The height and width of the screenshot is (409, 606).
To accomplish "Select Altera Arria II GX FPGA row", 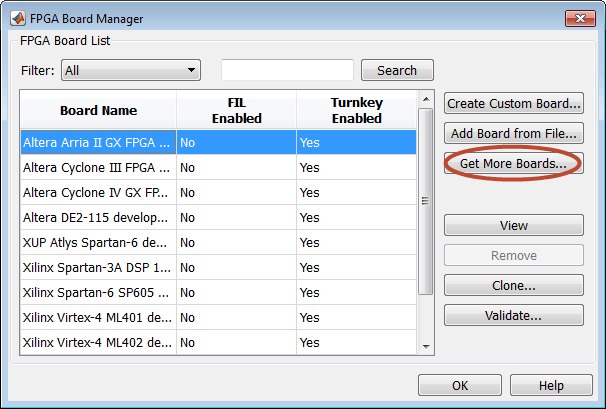I will tap(218, 142).
